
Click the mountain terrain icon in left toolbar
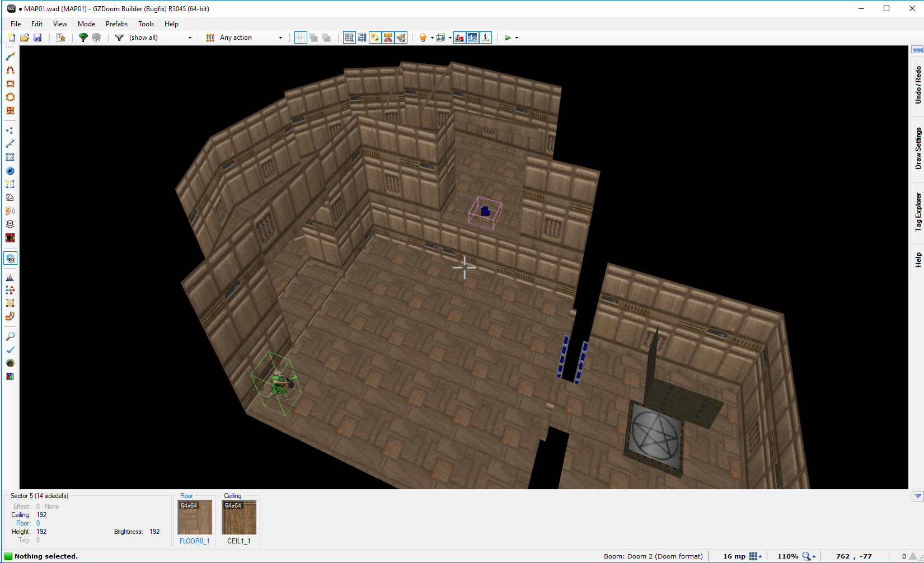[x=10, y=277]
